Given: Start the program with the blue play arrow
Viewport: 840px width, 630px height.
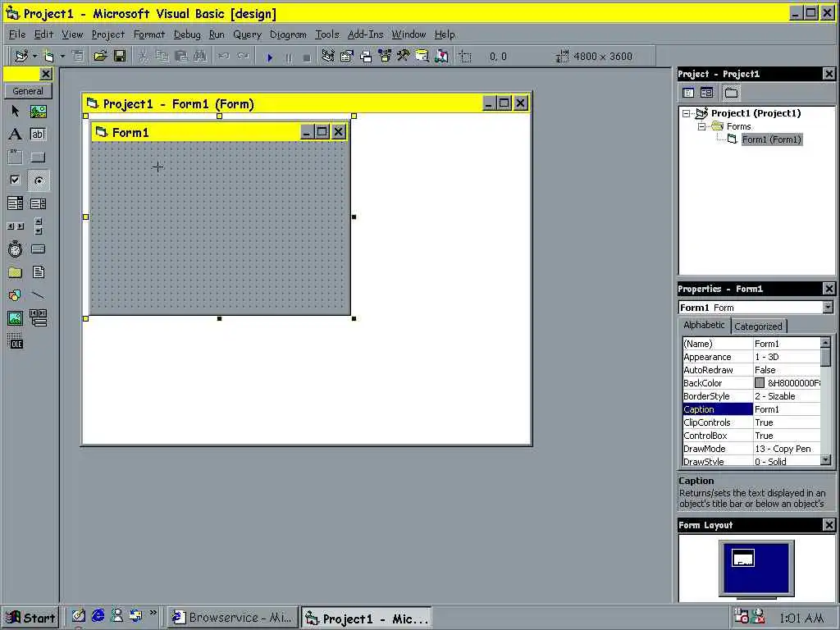Looking at the screenshot, I should tap(270, 57).
